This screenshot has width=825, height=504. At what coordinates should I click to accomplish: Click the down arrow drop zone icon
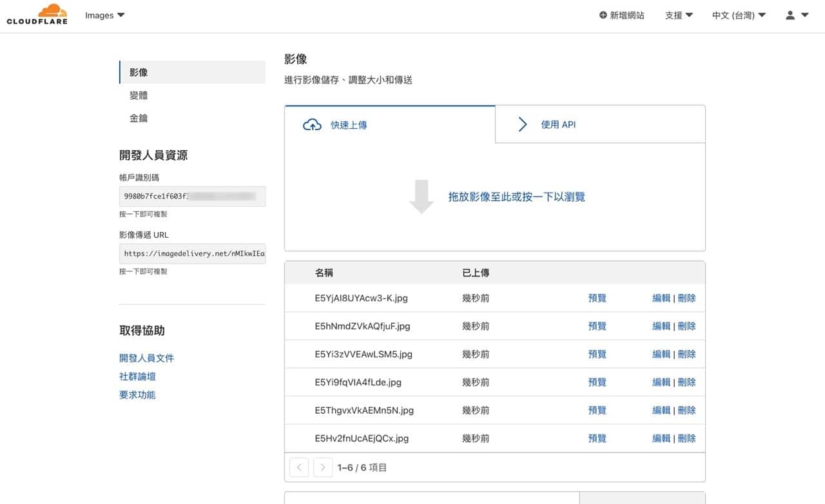click(422, 197)
